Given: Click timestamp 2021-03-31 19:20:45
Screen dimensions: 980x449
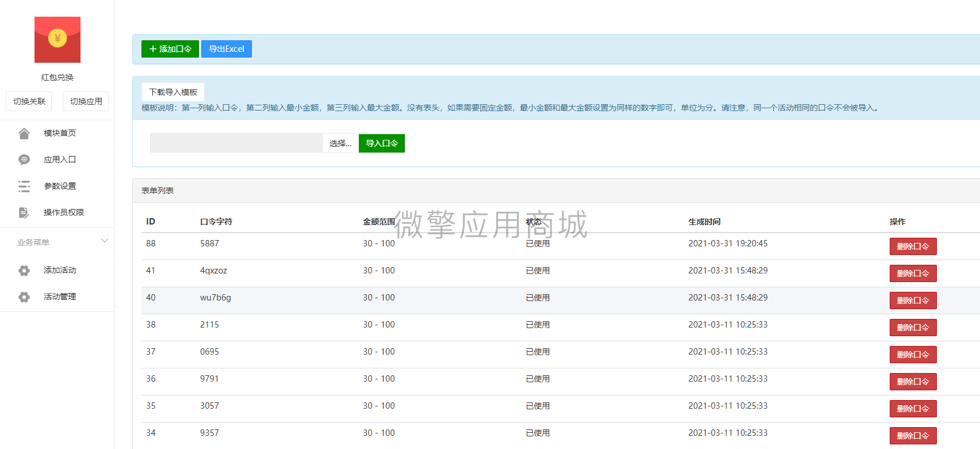Looking at the screenshot, I should (x=728, y=243).
